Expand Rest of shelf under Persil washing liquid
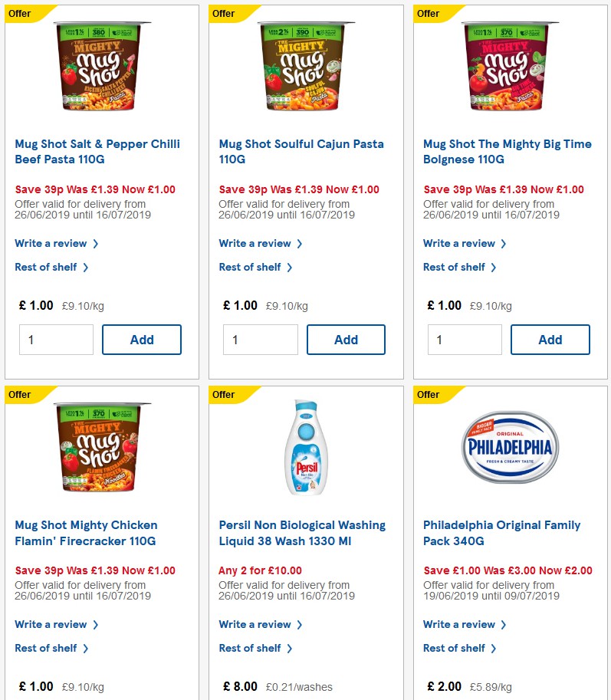The image size is (611, 700). [251, 648]
